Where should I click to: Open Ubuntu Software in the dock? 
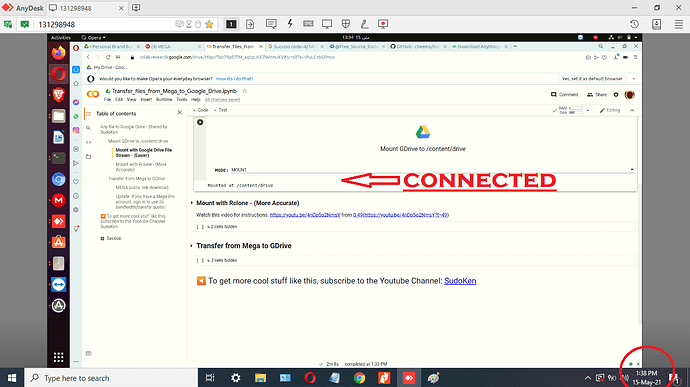point(59,242)
